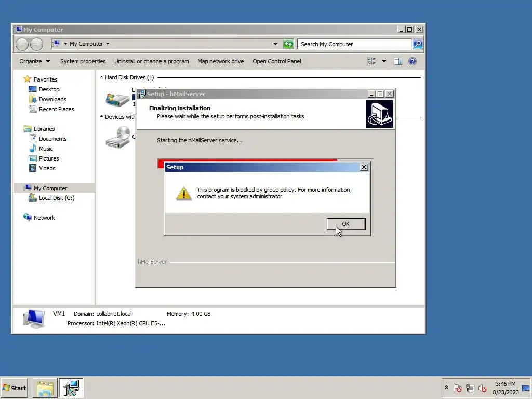Open the Music library

46,149
